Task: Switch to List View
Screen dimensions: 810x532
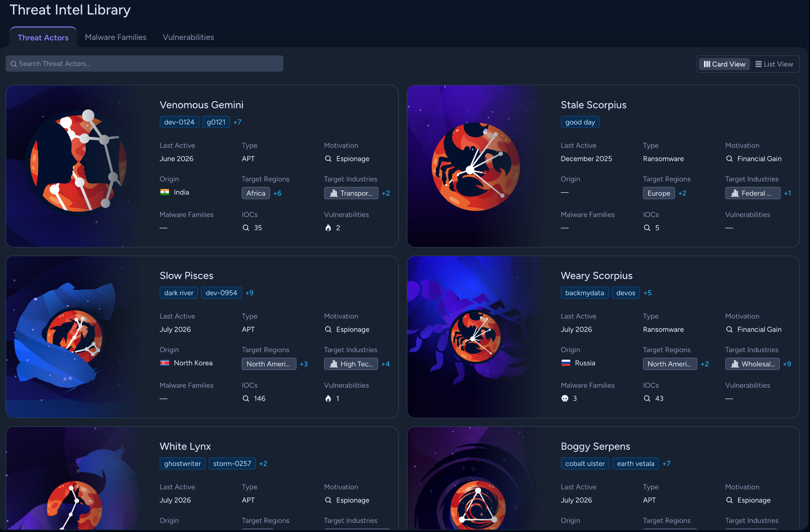Action: pos(774,64)
